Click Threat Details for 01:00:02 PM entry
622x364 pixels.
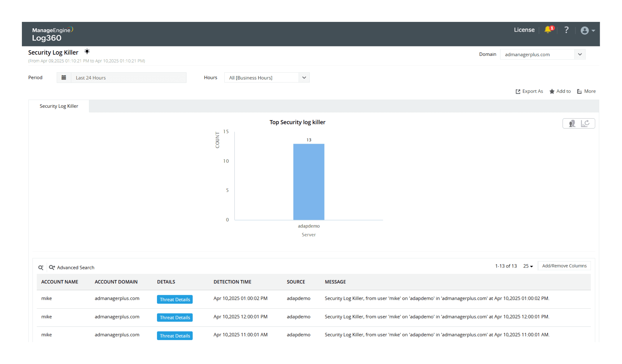click(x=175, y=299)
